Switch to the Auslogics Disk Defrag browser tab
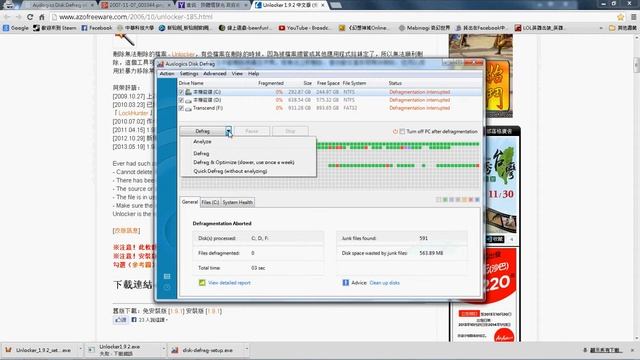 click(60, 5)
